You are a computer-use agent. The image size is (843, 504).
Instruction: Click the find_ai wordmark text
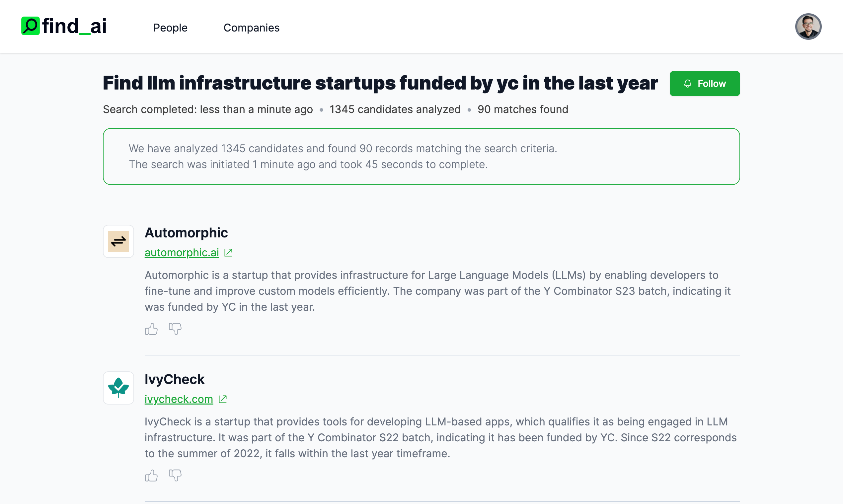74,26
